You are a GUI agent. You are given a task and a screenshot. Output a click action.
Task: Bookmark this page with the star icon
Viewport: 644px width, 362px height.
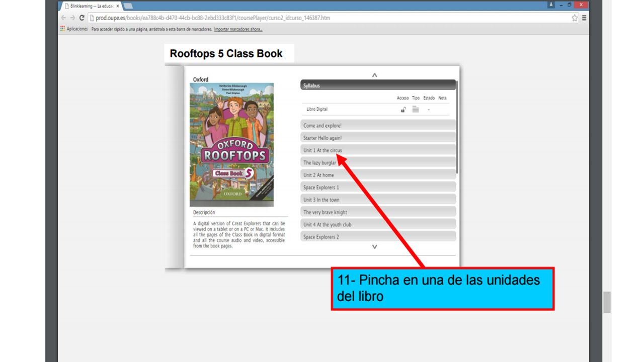coord(575,18)
